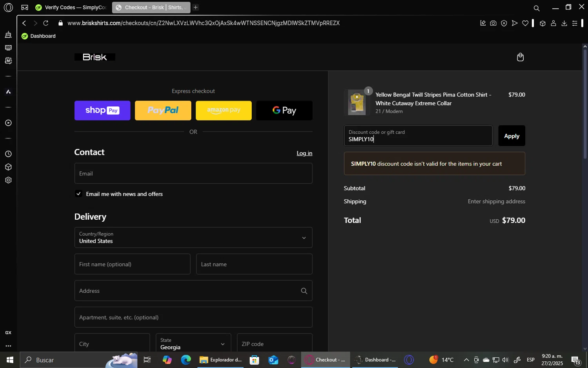Screen dimensions: 588x368
Task: Switch to Dashboard taskbar window
Action: tap(375, 360)
